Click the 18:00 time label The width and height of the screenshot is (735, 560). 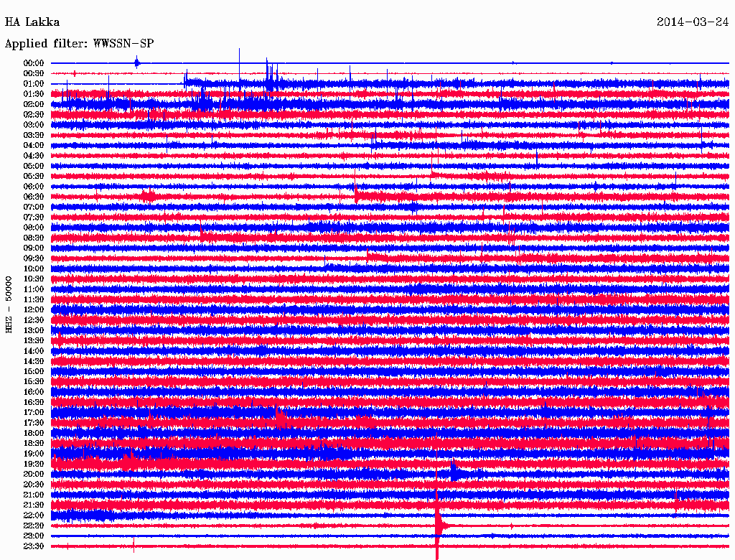coord(34,433)
